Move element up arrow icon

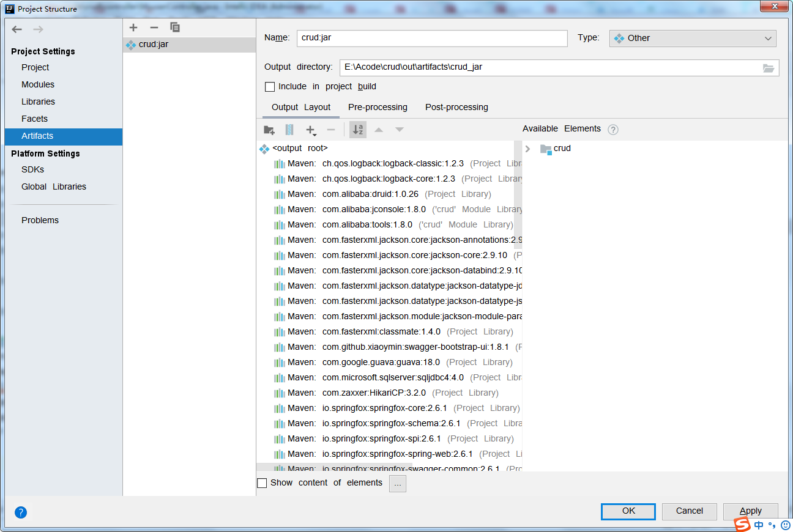click(x=379, y=130)
